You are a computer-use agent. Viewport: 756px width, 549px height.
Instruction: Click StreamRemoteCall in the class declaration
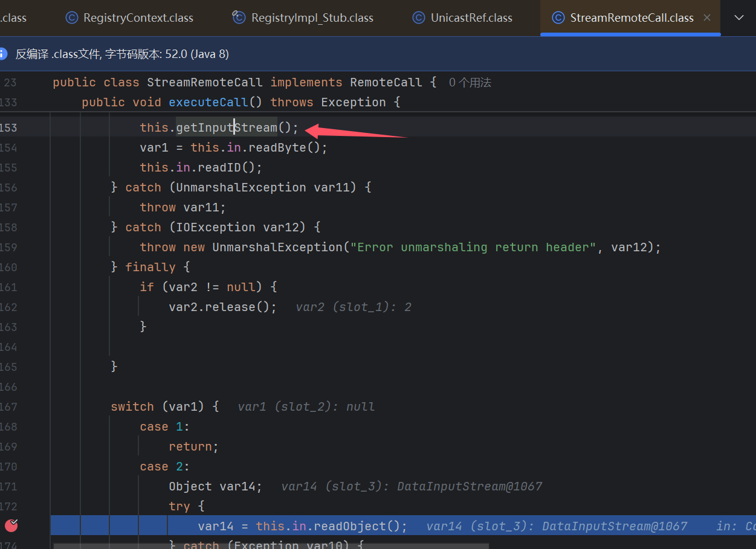click(205, 82)
